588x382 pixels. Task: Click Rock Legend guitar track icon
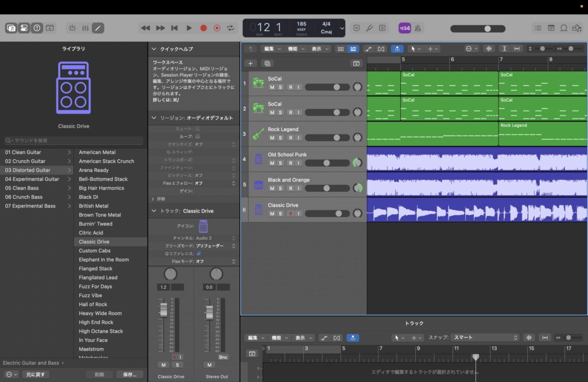tap(258, 134)
